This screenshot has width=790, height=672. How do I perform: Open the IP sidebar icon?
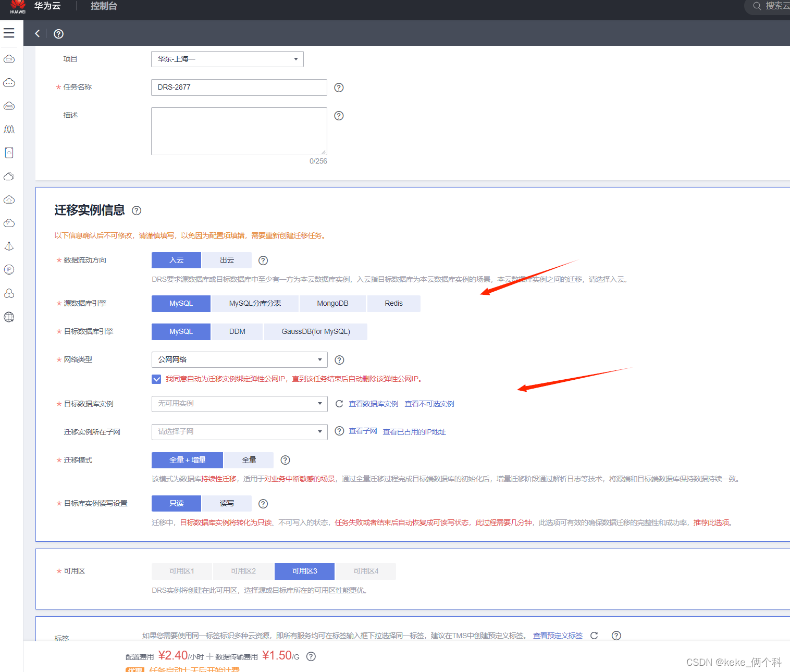pyautogui.click(x=9, y=270)
